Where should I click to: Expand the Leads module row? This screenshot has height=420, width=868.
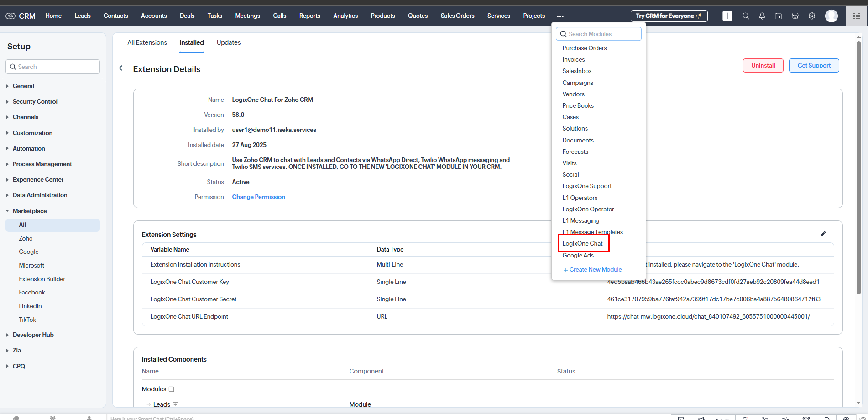click(175, 404)
